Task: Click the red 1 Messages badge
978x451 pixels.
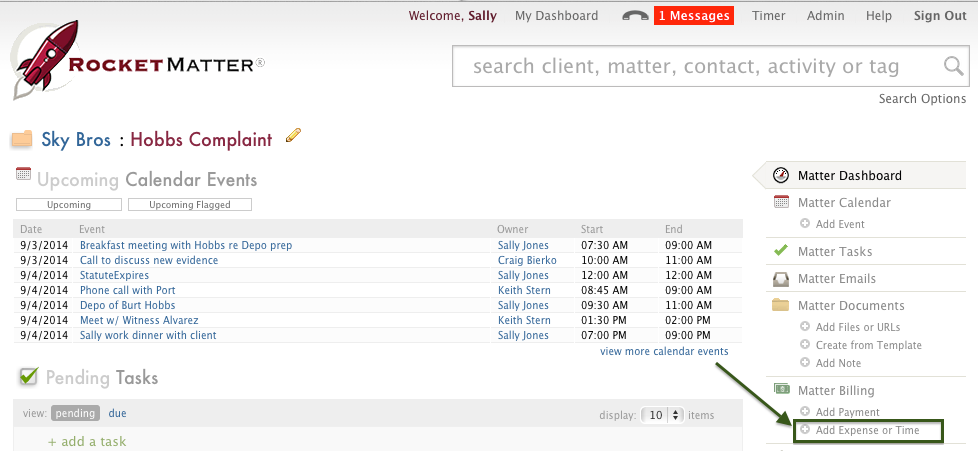Action: (x=693, y=16)
